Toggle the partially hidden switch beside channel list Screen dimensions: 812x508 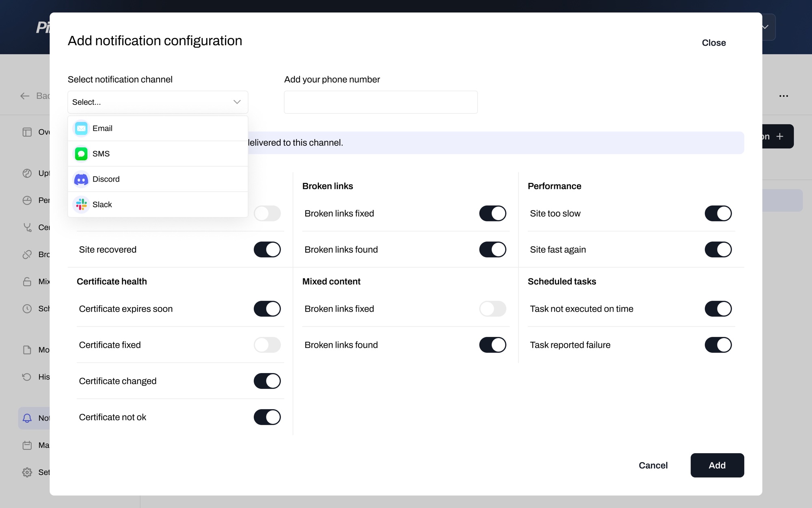click(x=267, y=213)
